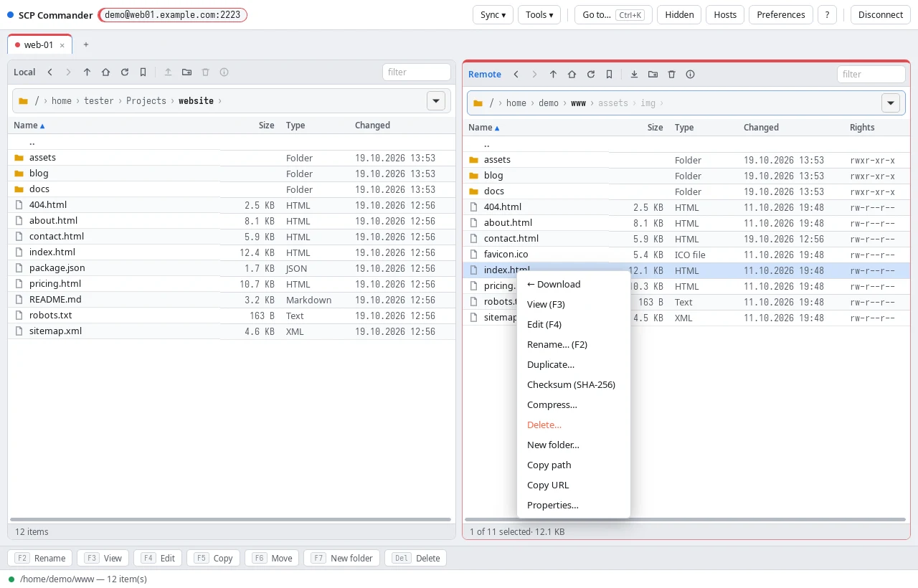Open the Hosts manager

[x=725, y=14]
